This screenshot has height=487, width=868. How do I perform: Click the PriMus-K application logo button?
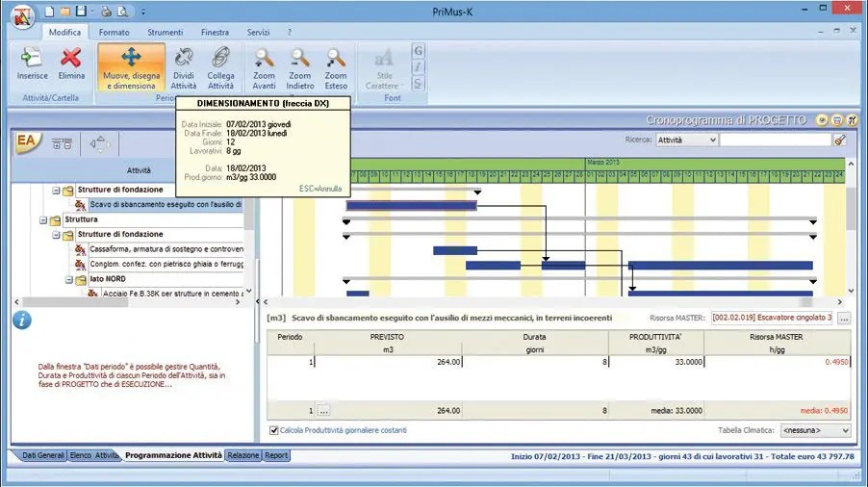pyautogui.click(x=22, y=16)
